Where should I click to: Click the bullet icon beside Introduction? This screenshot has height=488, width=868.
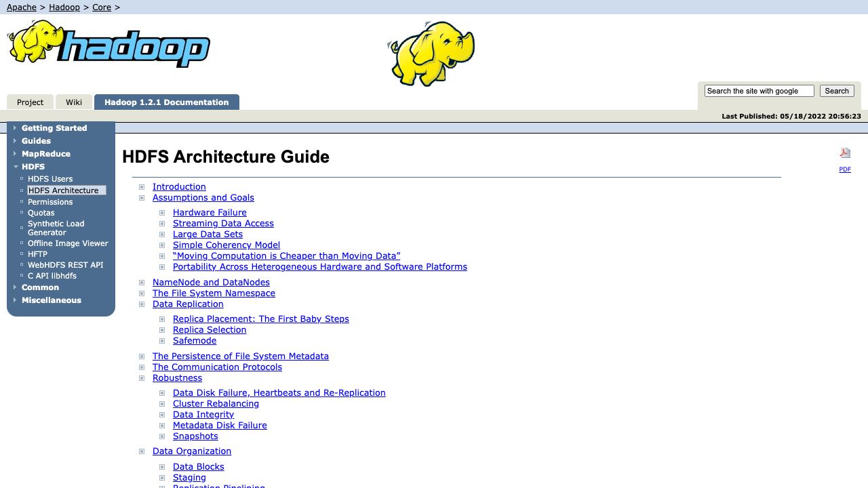pyautogui.click(x=142, y=187)
